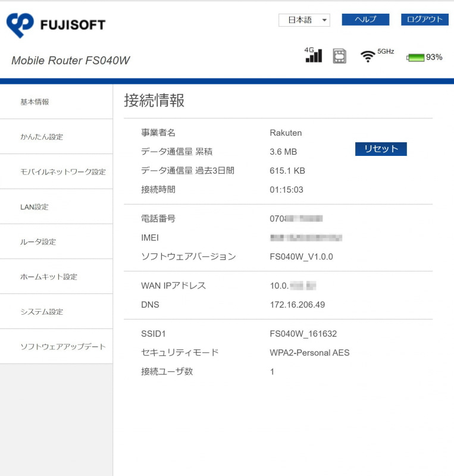The width and height of the screenshot is (454, 476).
Task: Click the WPA2-Personal AES security value
Action: 309,353
